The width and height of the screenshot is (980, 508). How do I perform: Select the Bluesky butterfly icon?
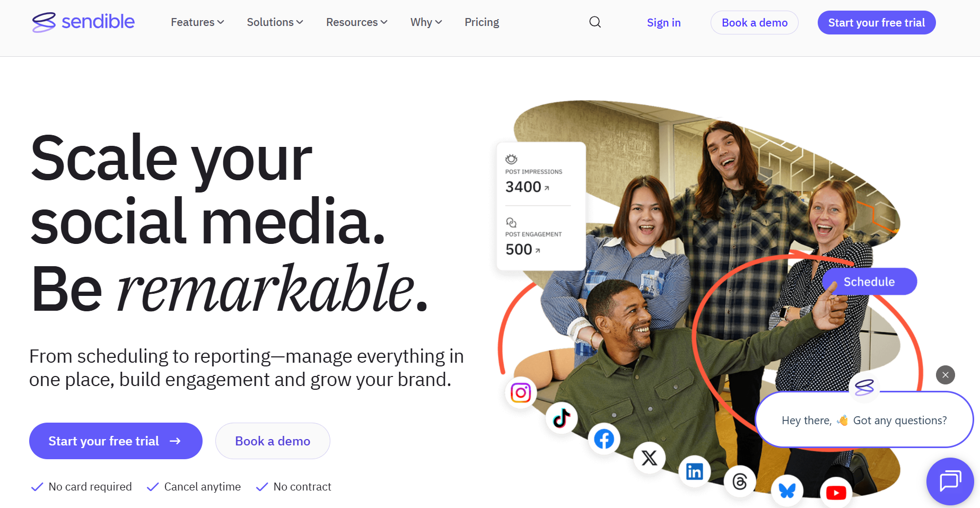click(787, 491)
